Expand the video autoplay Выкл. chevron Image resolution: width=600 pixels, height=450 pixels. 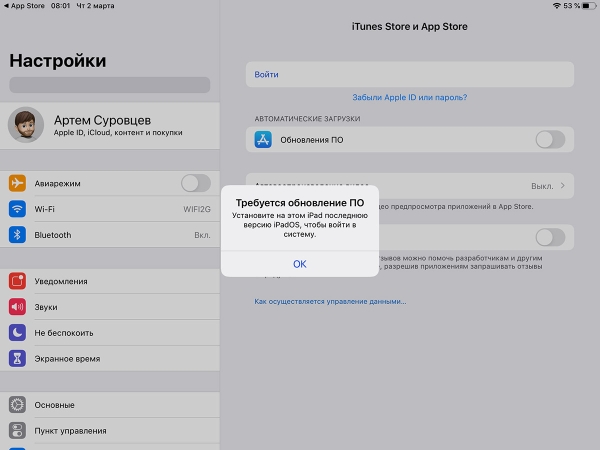click(562, 186)
